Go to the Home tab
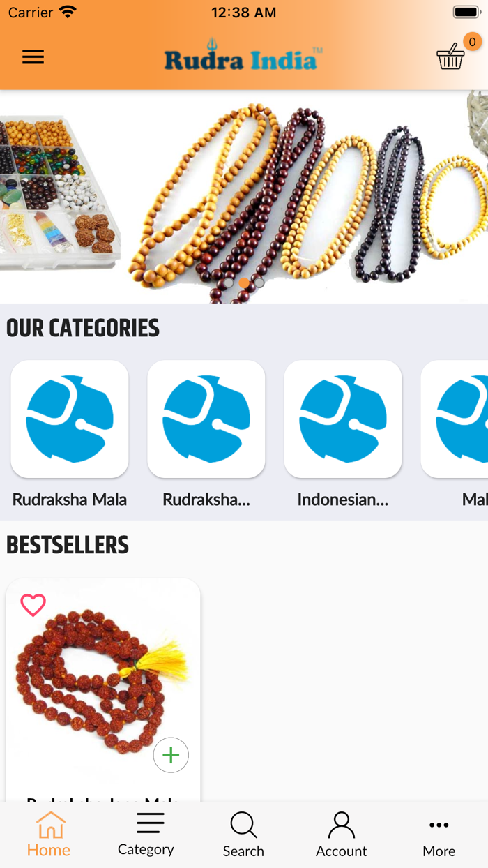This screenshot has width=488, height=868. click(49, 835)
